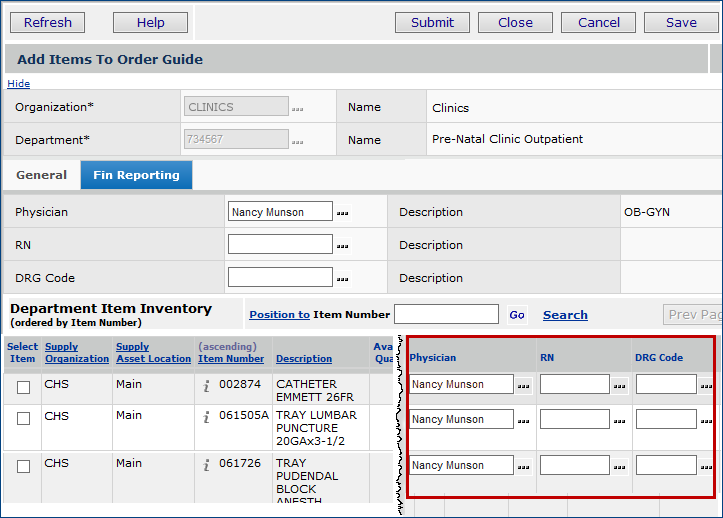Sort by Item Number column header
This screenshot has height=518, width=723.
tap(231, 359)
